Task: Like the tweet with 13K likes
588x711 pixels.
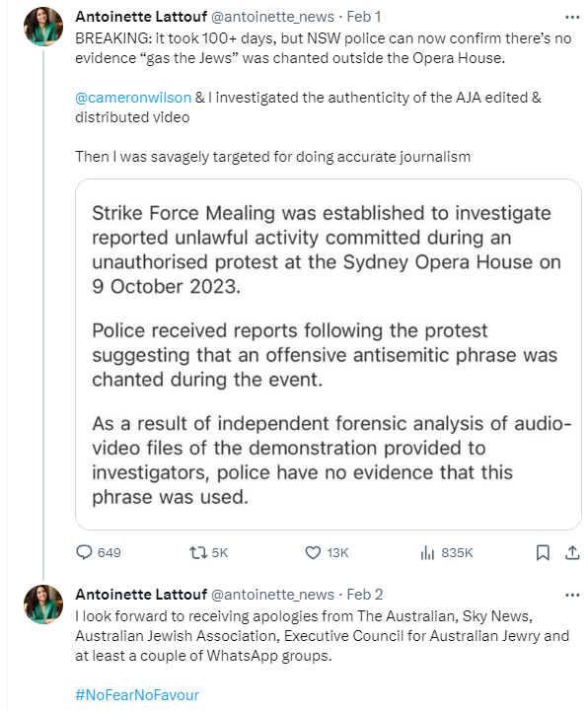Action: coord(327,553)
